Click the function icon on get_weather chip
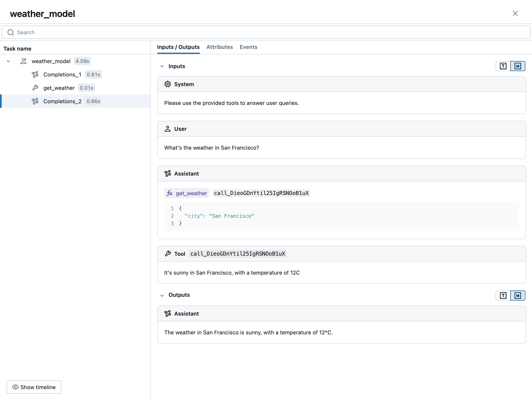This screenshot has height=400, width=532. [170, 193]
